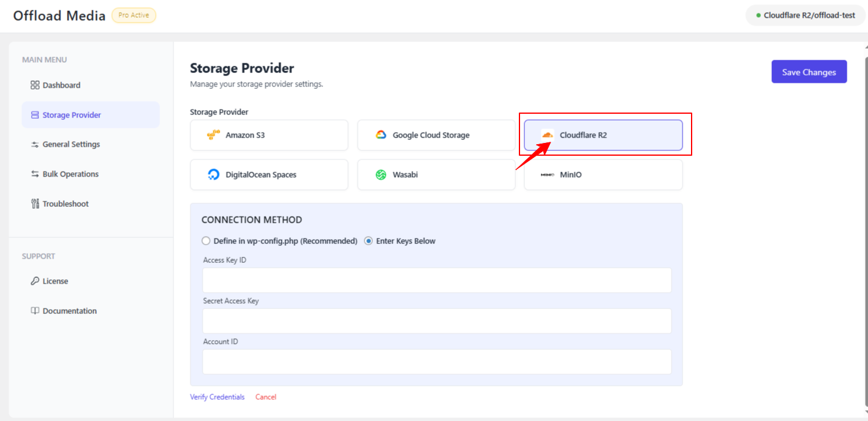868x421 pixels.
Task: Click the red Cancel link
Action: 266,397
